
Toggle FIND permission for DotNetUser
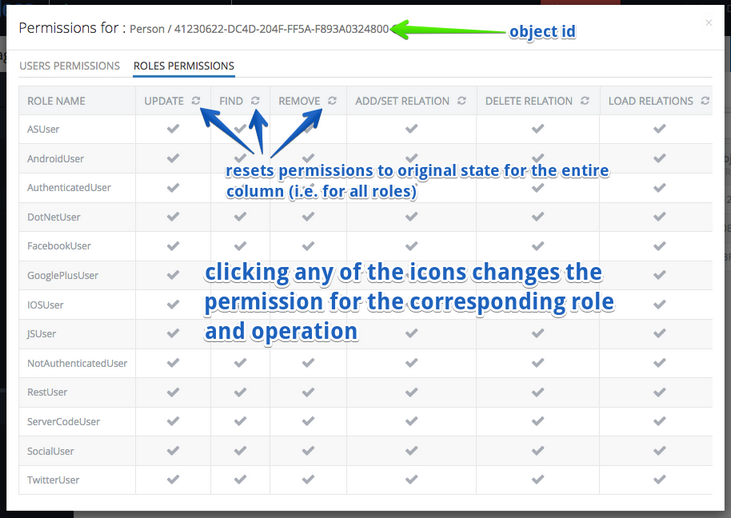click(x=240, y=217)
